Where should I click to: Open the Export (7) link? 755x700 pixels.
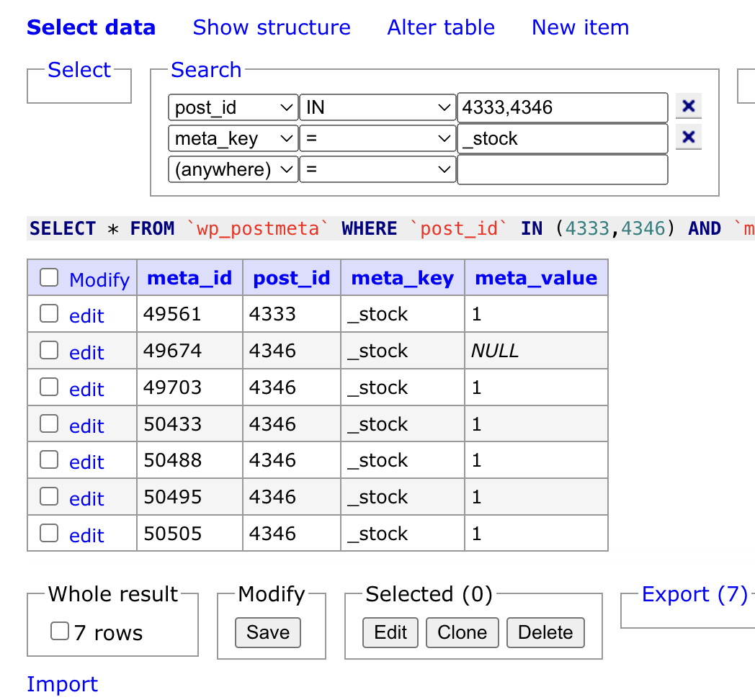[694, 595]
